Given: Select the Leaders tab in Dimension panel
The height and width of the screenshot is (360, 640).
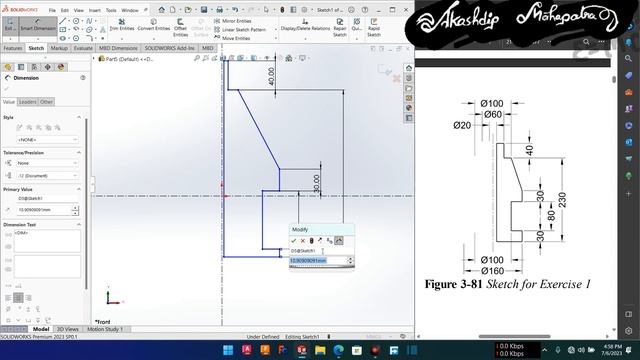Looking at the screenshot, I should pyautogui.click(x=28, y=102).
